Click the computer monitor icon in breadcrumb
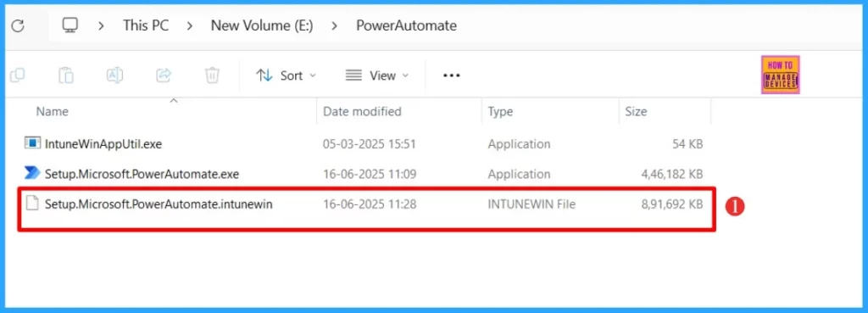Image resolution: width=868 pixels, height=313 pixels. click(70, 25)
